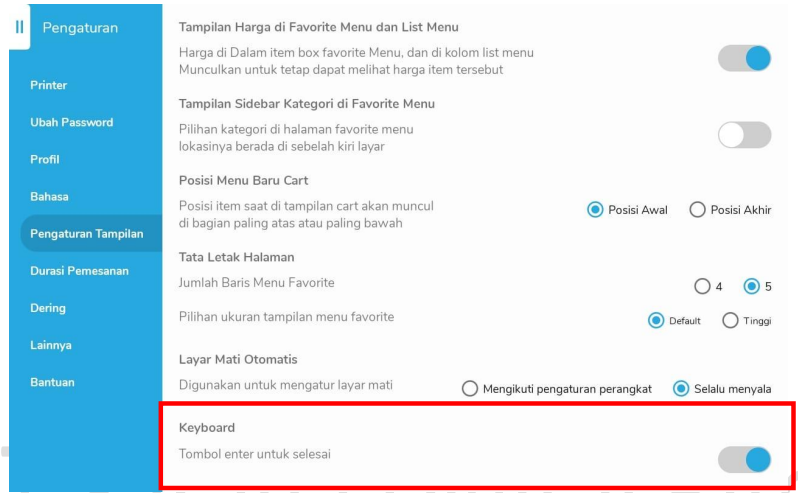Select Tinggi display size option
798x493 pixels.
(730, 321)
